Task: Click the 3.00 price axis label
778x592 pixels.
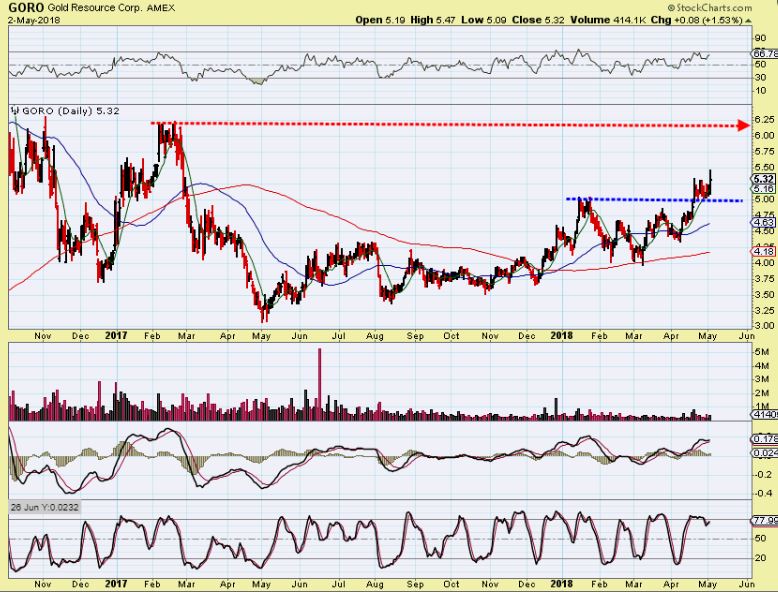Action: pyautogui.click(x=764, y=326)
